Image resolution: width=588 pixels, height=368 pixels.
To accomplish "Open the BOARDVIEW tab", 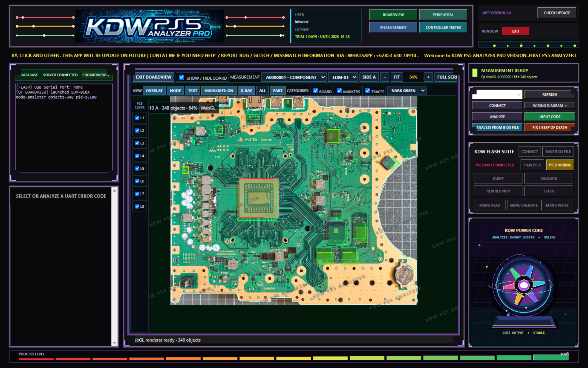I will [393, 15].
